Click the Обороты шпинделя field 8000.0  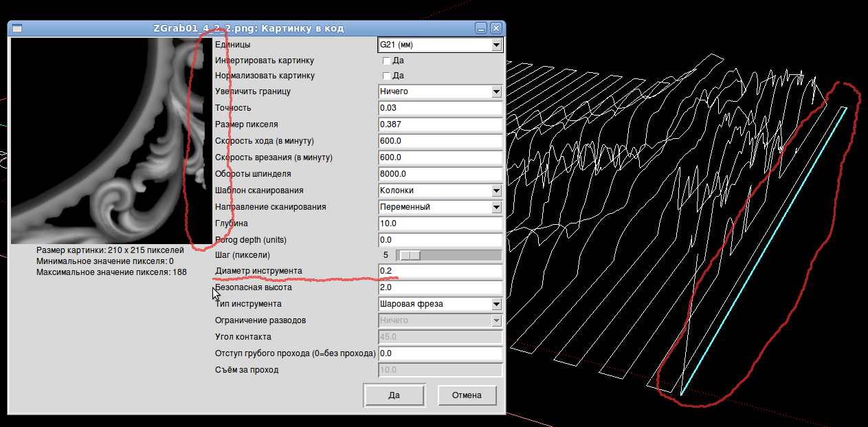coord(440,174)
